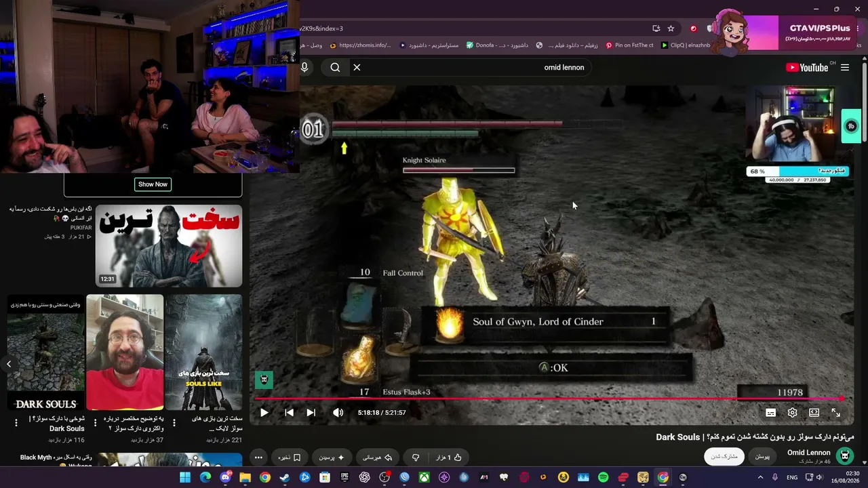Play the YouTube video
The height and width of the screenshot is (488, 868).
pyautogui.click(x=264, y=412)
